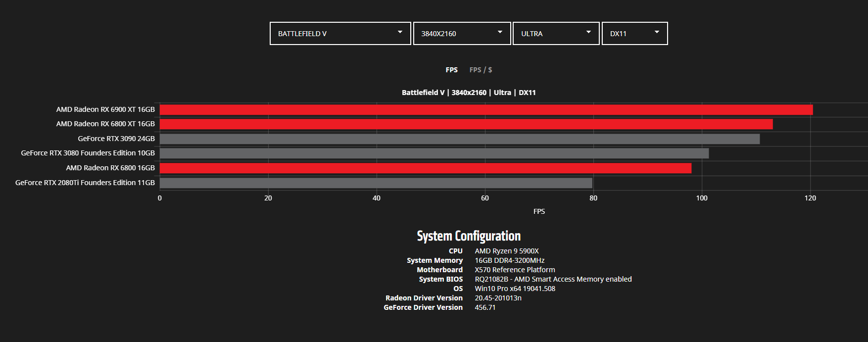The image size is (868, 342).
Task: Click the GeForce driver version 456.71
Action: click(485, 307)
